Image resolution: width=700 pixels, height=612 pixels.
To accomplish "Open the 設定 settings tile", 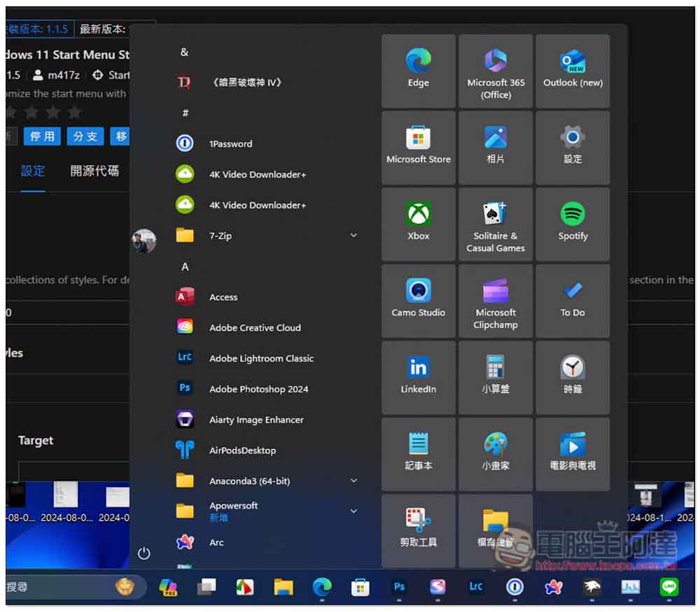I will coord(573,148).
